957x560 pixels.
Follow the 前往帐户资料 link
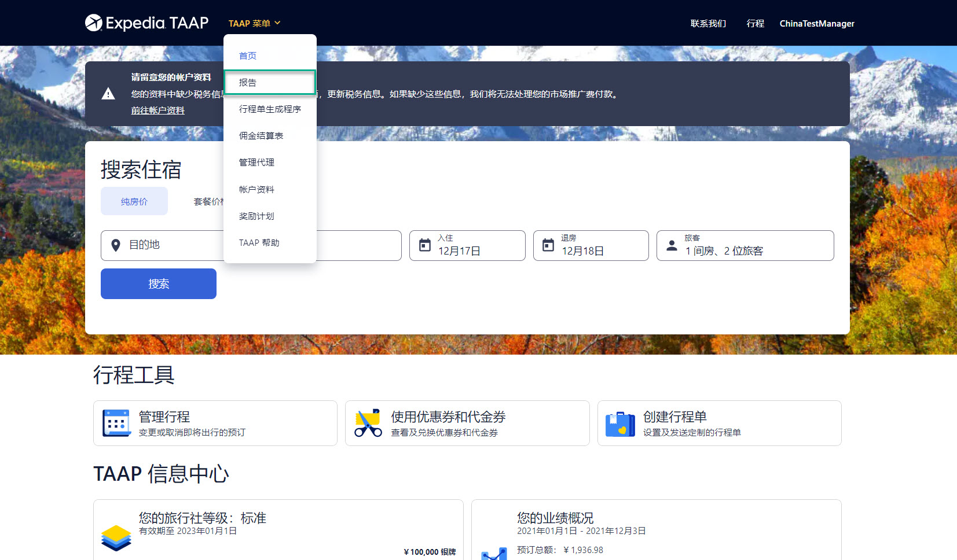click(x=157, y=110)
